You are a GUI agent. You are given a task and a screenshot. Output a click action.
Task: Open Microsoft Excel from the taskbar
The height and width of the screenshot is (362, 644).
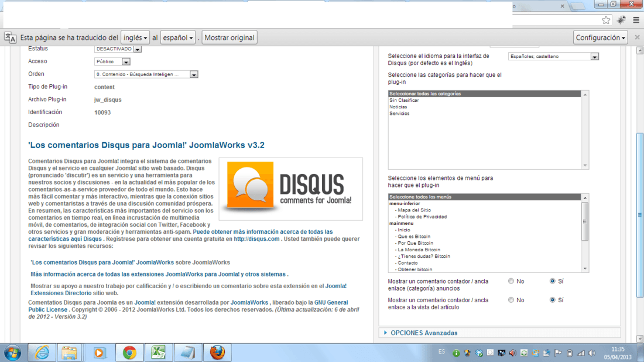pyautogui.click(x=159, y=353)
